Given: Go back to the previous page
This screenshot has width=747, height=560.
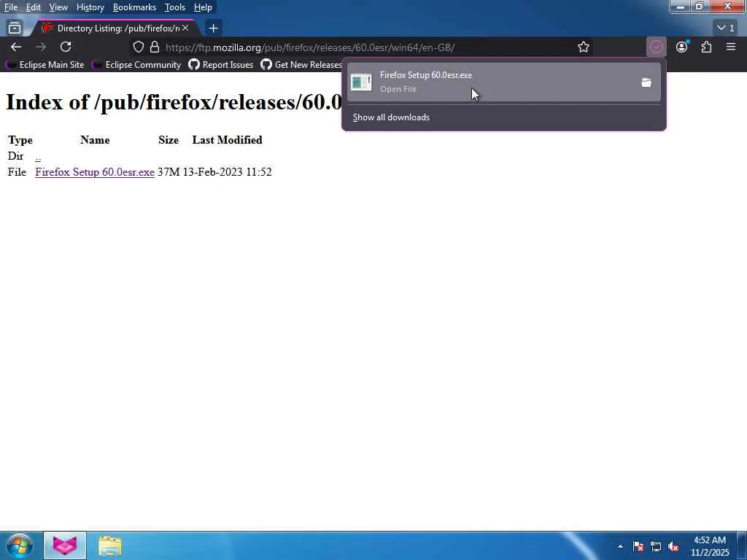Looking at the screenshot, I should (16, 47).
